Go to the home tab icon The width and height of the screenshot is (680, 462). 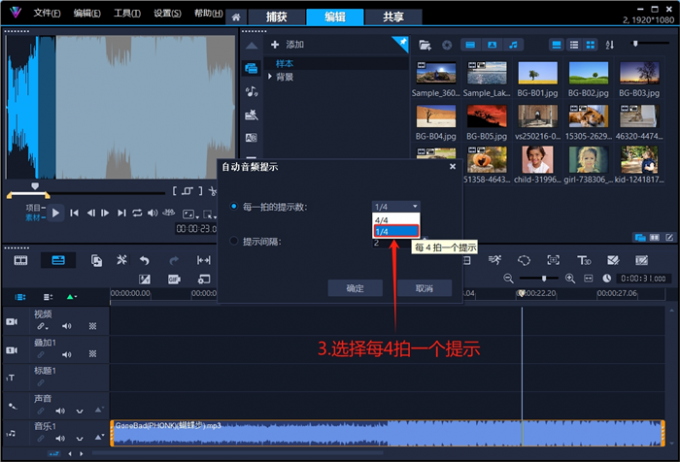pos(236,17)
